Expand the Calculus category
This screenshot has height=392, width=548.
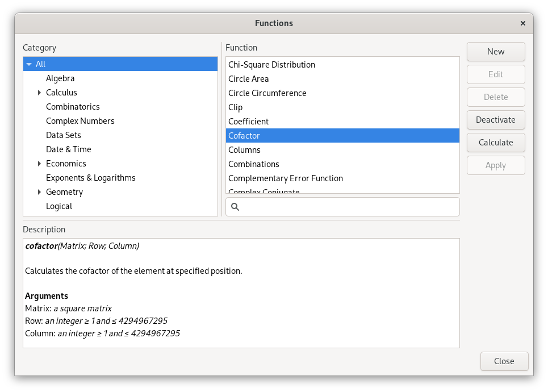click(39, 92)
